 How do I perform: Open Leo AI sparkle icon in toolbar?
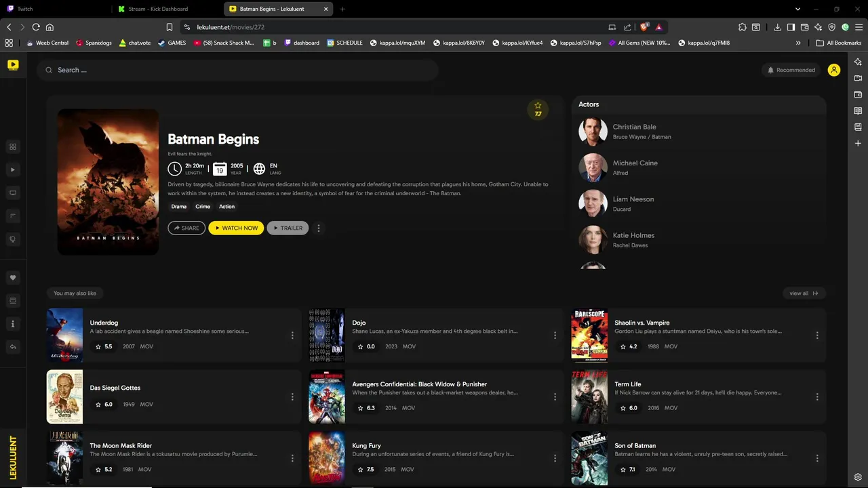tap(818, 27)
